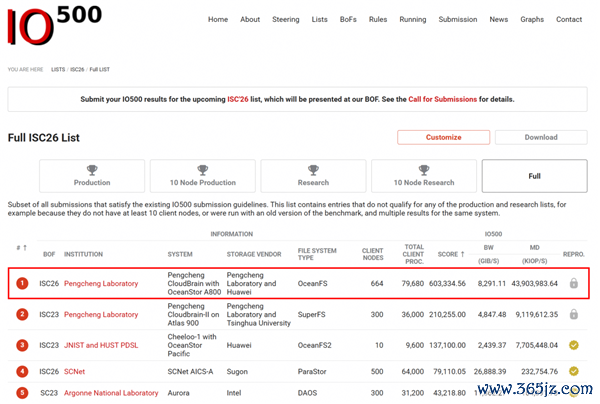Image resolution: width=600 pixels, height=404 pixels.
Task: Click the score value 210,255.00
Action: pyautogui.click(x=447, y=314)
